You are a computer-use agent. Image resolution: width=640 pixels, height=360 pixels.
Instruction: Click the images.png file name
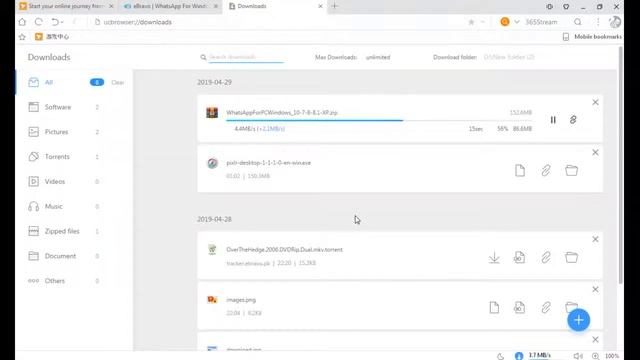click(241, 300)
